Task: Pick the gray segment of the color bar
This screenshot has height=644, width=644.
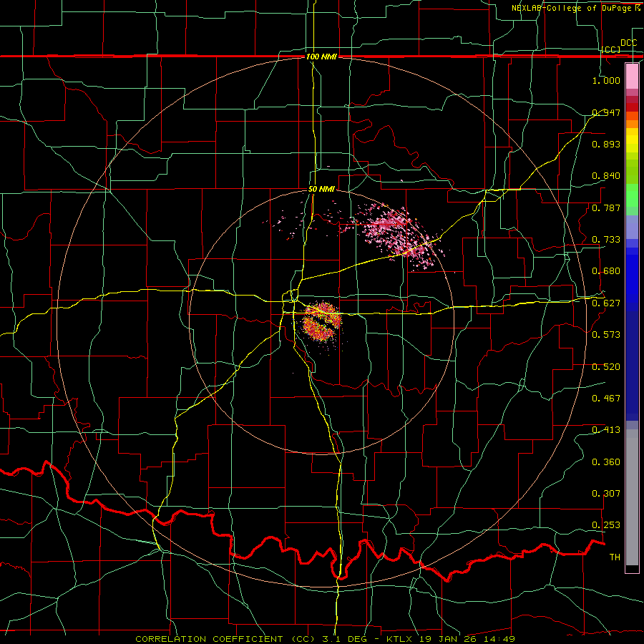Action: pos(632,497)
